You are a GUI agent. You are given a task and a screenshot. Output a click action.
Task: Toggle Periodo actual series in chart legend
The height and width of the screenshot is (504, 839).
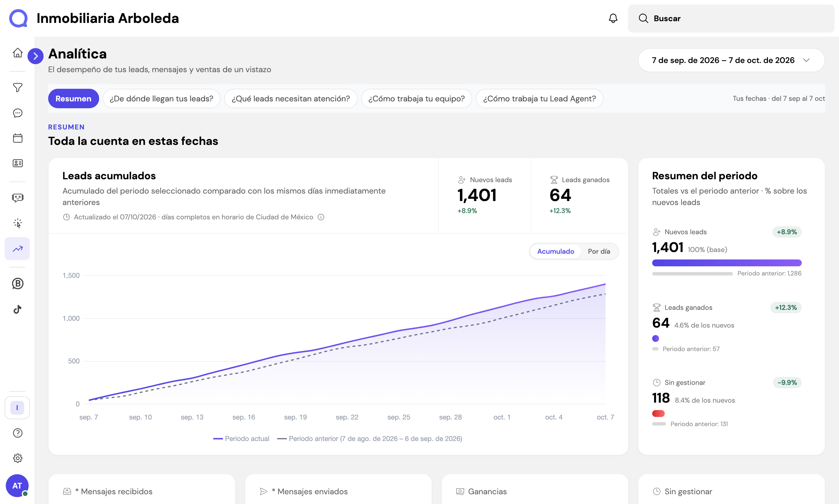241,439
